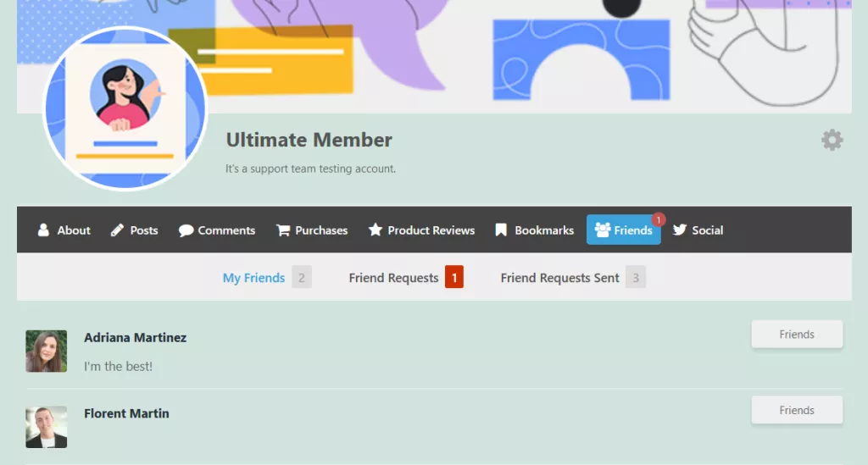Viewport: 868px width, 465px height.
Task: Click the person icon beside About
Action: (x=43, y=230)
